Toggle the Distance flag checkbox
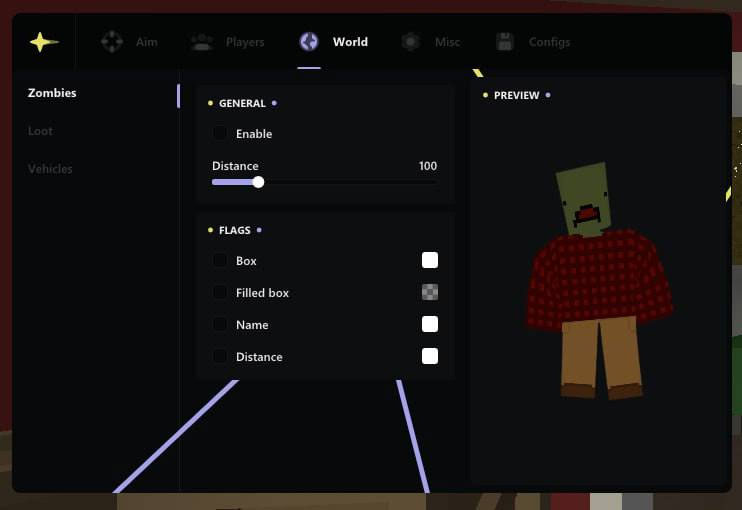This screenshot has width=742, height=510. [x=220, y=356]
